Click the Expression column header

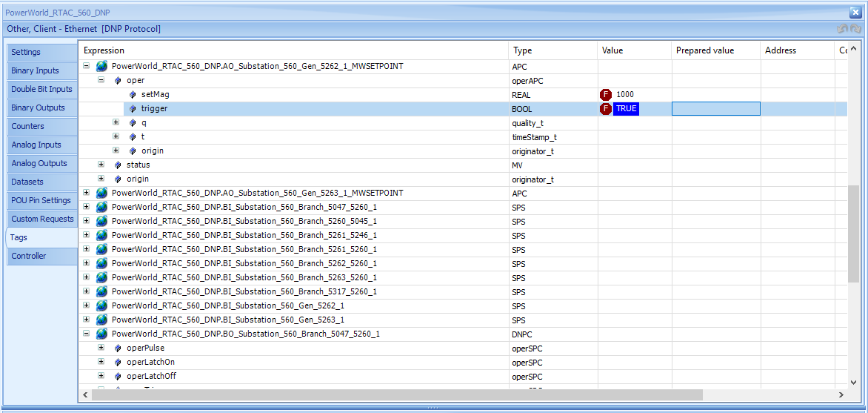(293, 50)
